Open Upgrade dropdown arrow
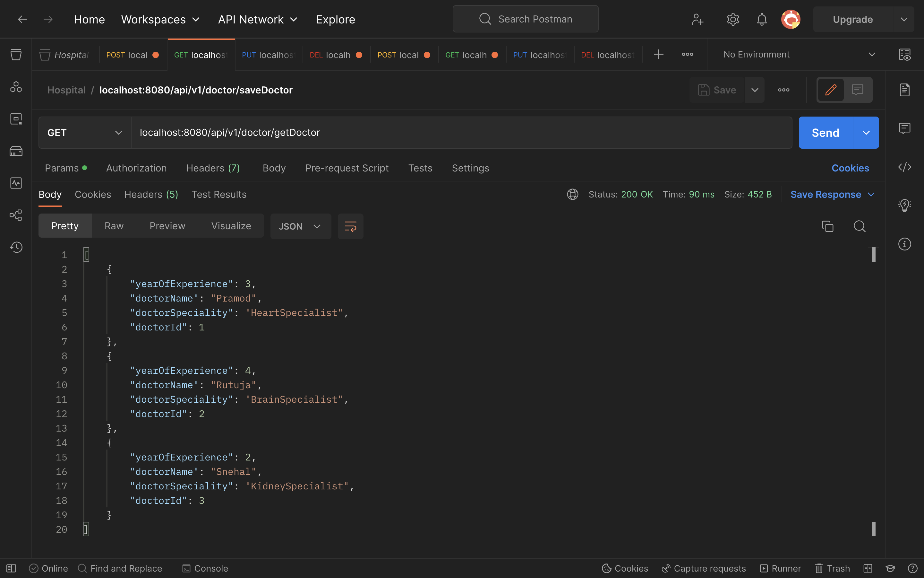 (904, 19)
